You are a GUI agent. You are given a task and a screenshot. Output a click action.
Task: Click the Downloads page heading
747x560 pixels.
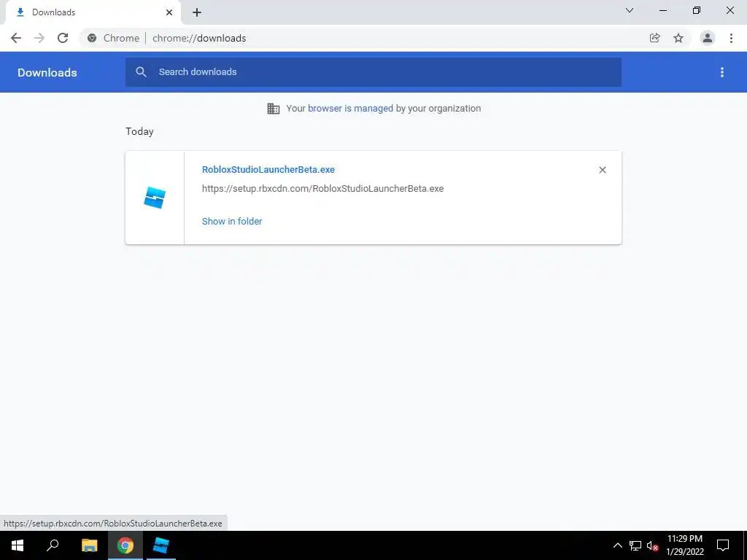47,72
